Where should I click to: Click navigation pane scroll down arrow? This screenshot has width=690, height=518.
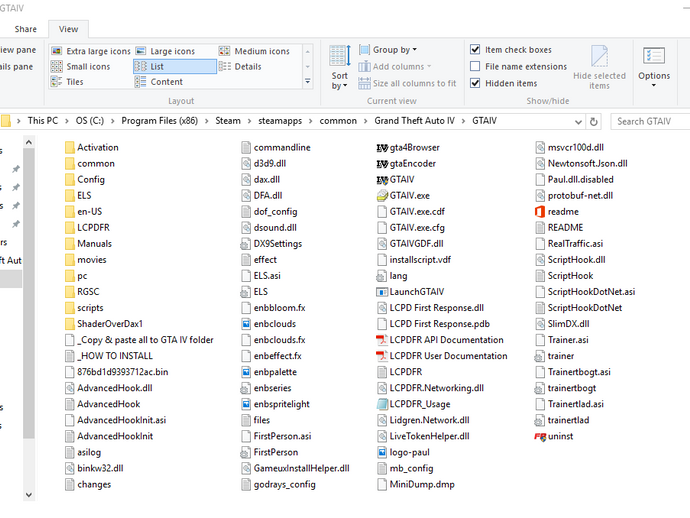point(29,495)
